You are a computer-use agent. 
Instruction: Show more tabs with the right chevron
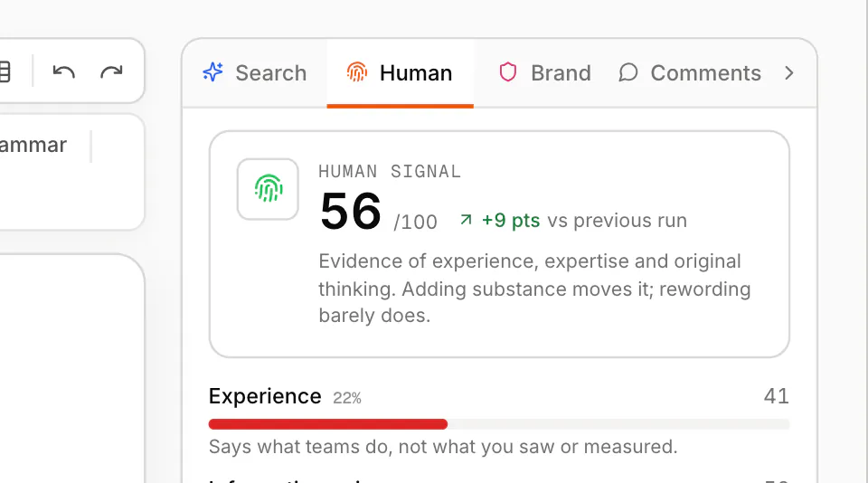click(789, 73)
